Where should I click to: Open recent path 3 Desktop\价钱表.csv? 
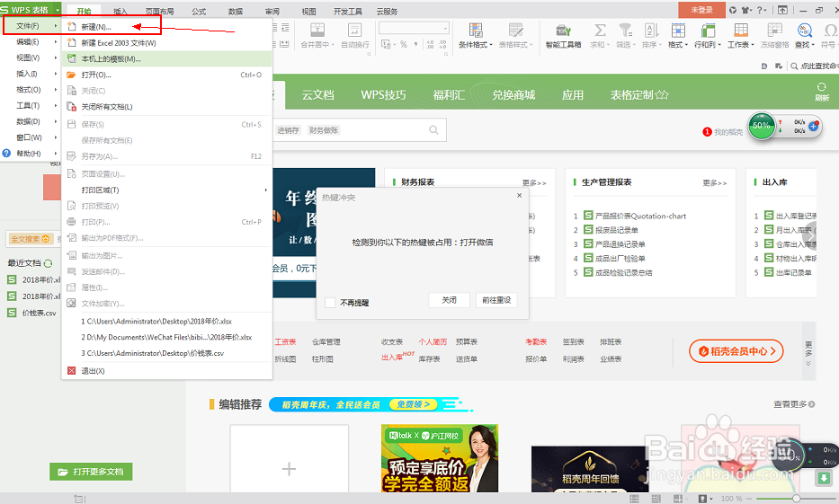point(153,353)
